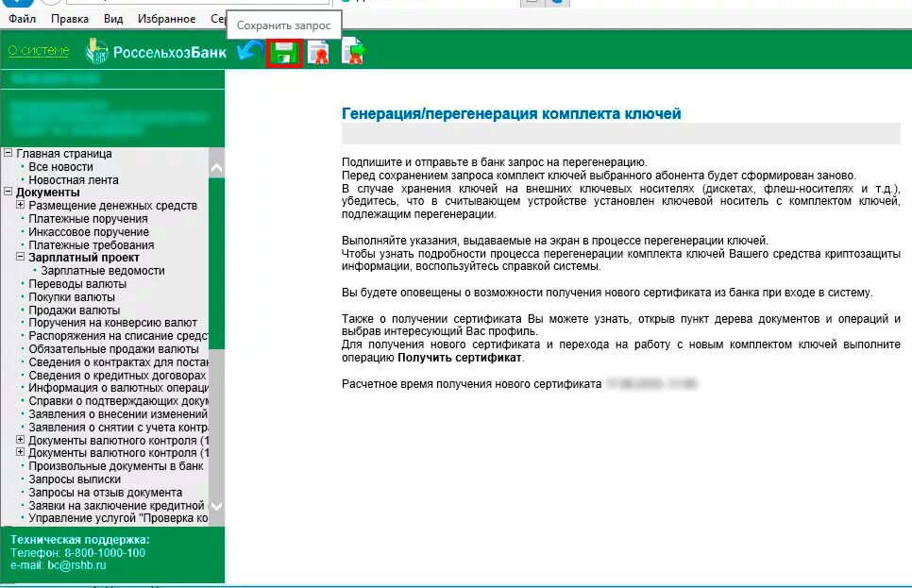Open the Вид menu
The width and height of the screenshot is (912, 588).
pos(113,19)
